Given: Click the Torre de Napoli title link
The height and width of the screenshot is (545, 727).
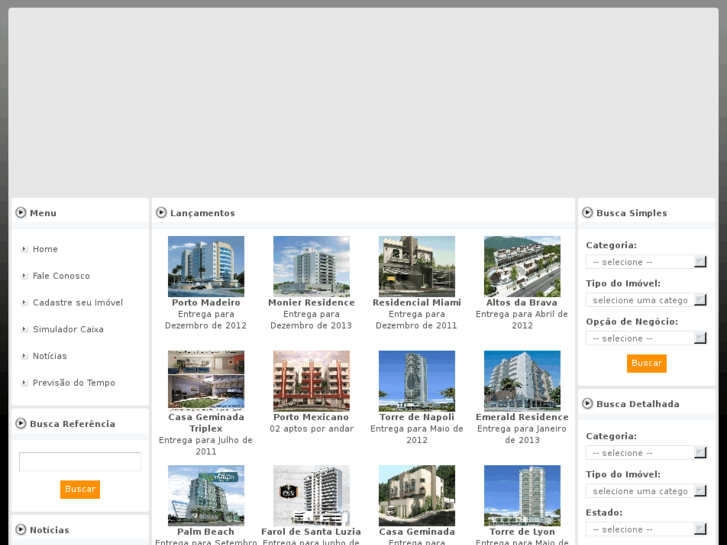Looking at the screenshot, I should click(416, 417).
